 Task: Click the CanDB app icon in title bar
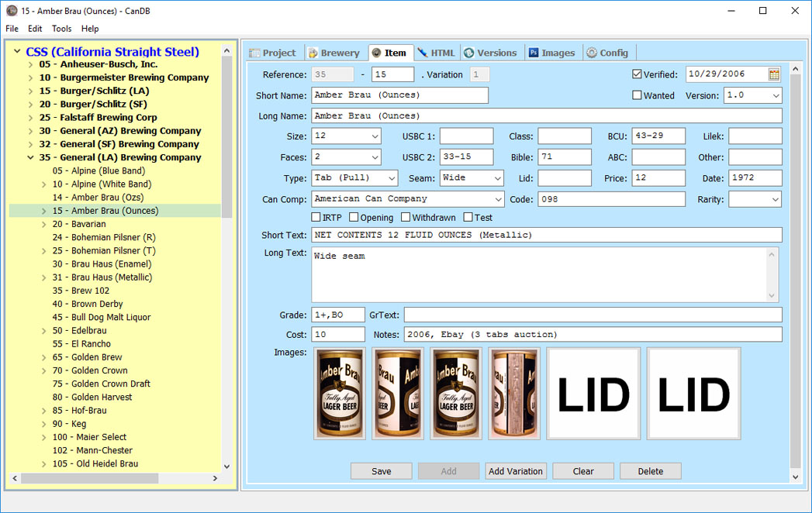pos(12,10)
